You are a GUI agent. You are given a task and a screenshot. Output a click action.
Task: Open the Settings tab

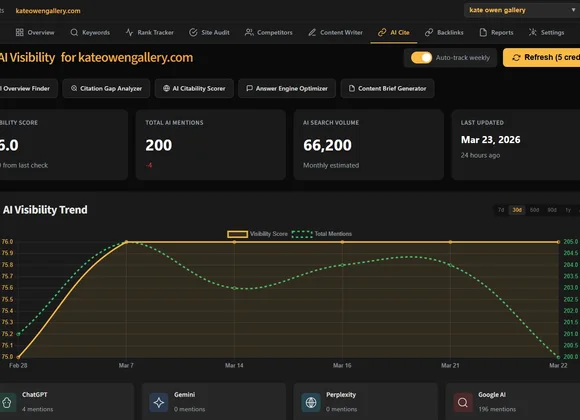546,33
